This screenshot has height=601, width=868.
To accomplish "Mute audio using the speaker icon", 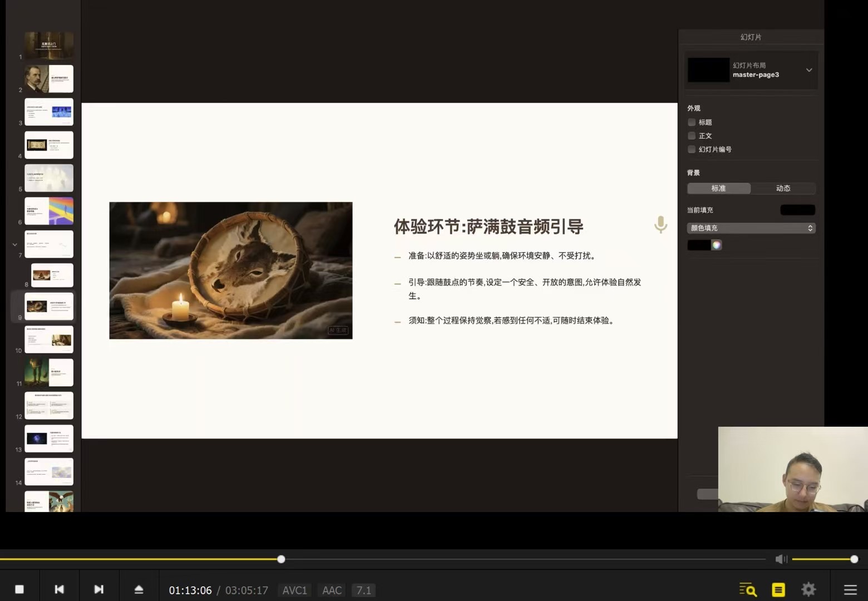I will pyautogui.click(x=781, y=559).
